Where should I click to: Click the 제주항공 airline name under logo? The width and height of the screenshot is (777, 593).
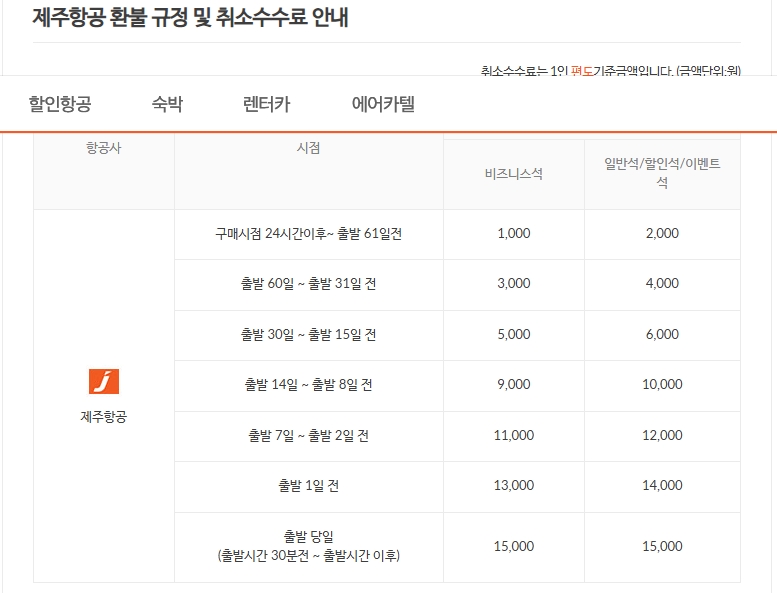tap(104, 416)
